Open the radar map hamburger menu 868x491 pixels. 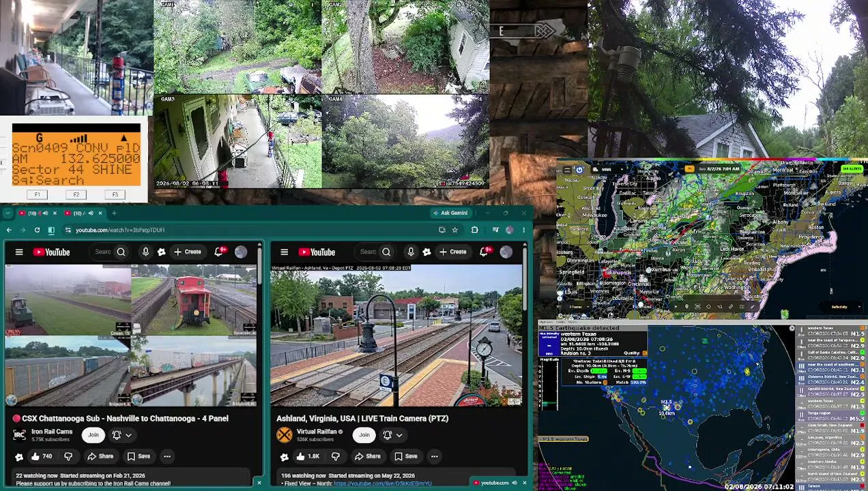tap(567, 170)
